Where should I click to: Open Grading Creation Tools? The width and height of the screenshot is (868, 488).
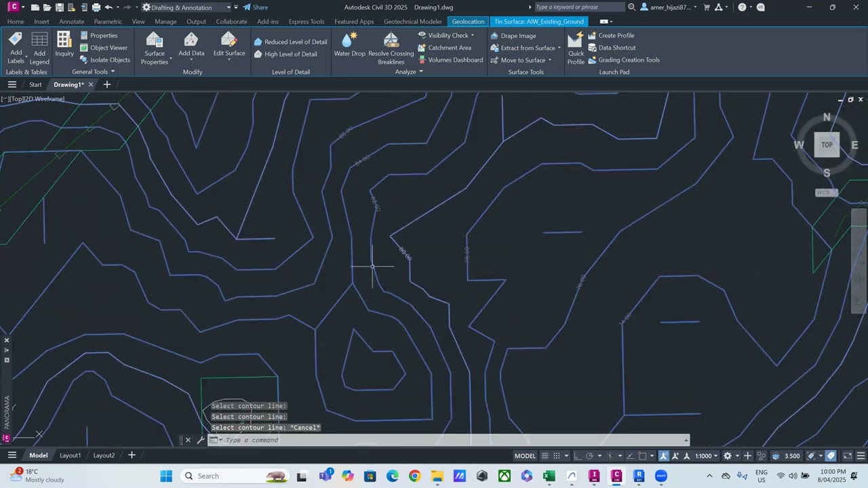coord(624,60)
